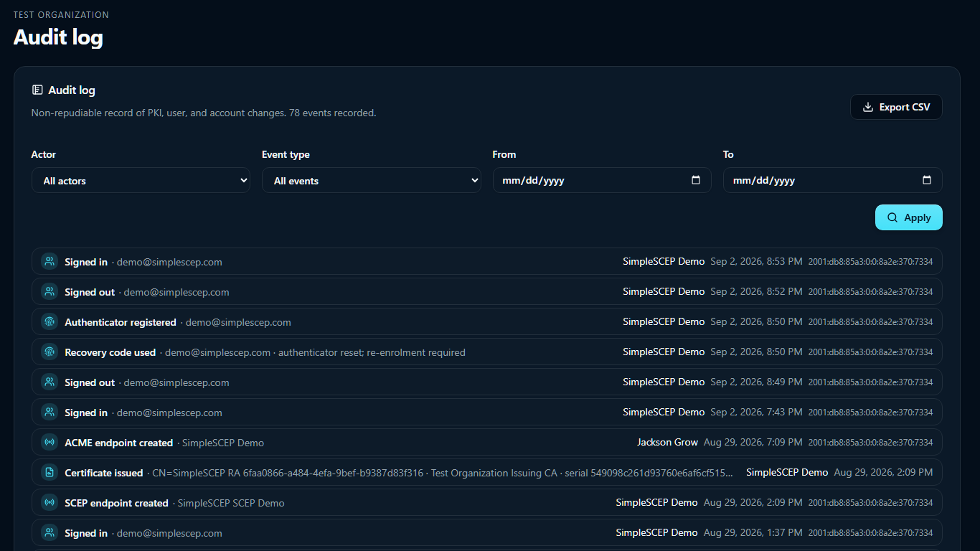Click the Aug 29, 2026, 7:09 PM timestamp

[x=753, y=442]
